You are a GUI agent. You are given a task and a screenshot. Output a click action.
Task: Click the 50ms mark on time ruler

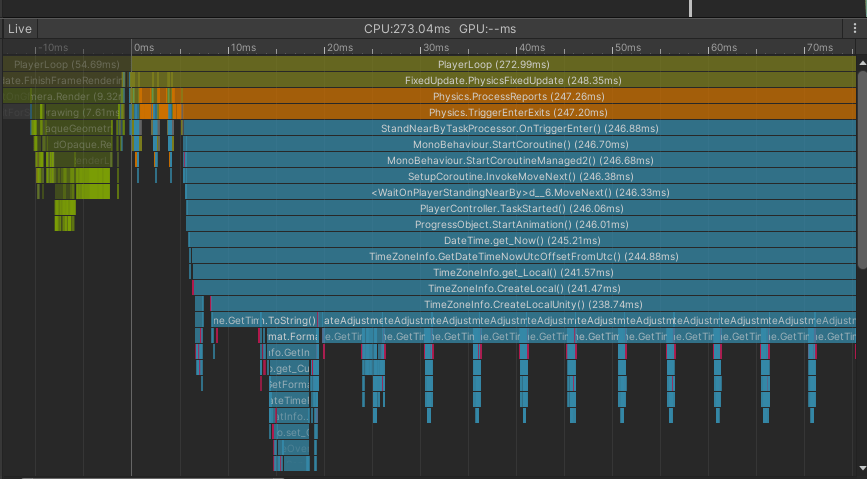[x=628, y=48]
